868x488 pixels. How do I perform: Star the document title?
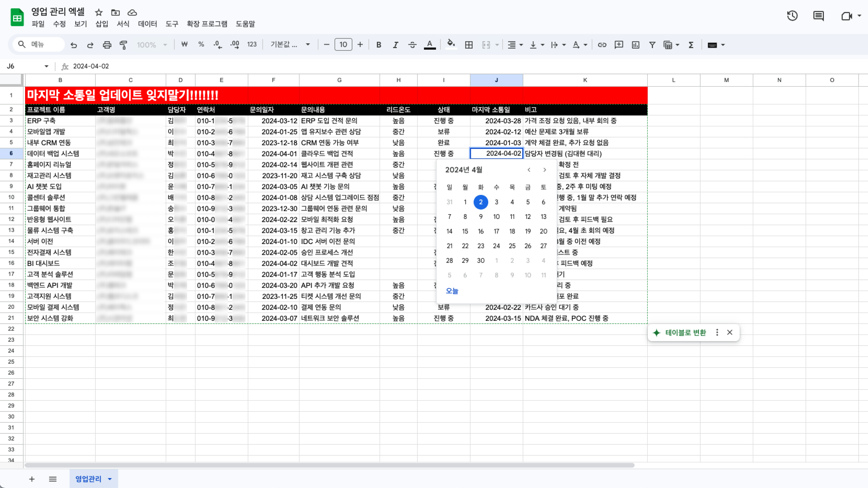[x=99, y=12]
